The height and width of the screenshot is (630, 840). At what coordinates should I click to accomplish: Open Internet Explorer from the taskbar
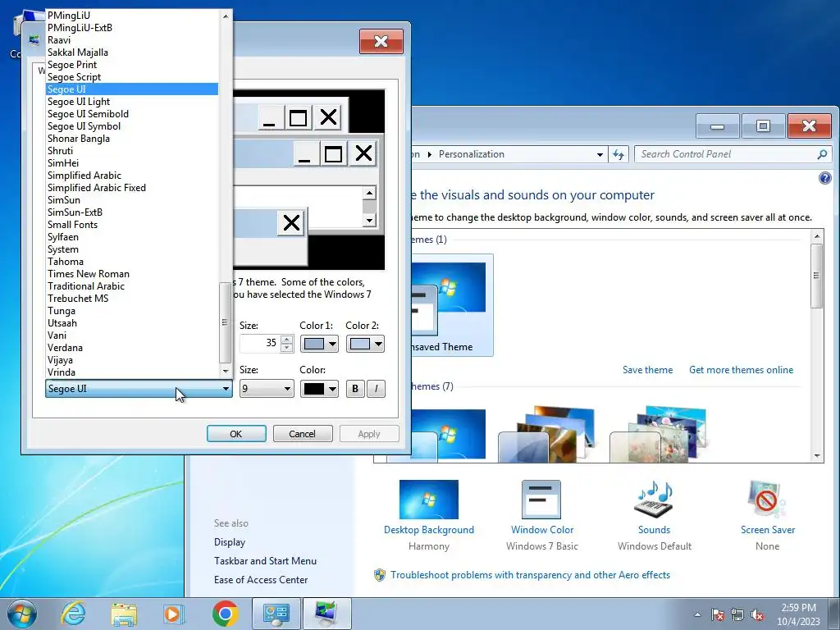tap(73, 614)
